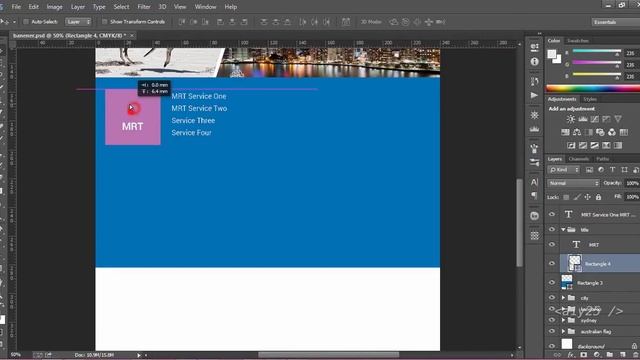Click the lock position icon
Viewport: 640px width, 360px height.
click(587, 197)
